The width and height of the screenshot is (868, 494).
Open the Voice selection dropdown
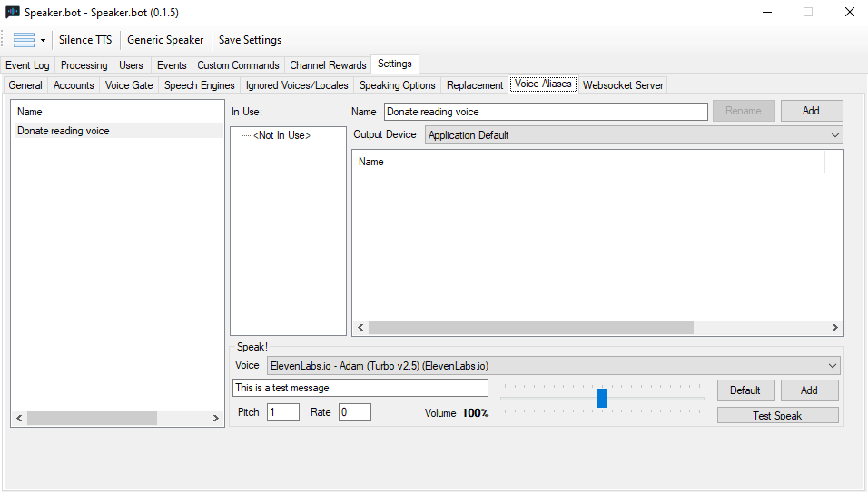pos(832,366)
